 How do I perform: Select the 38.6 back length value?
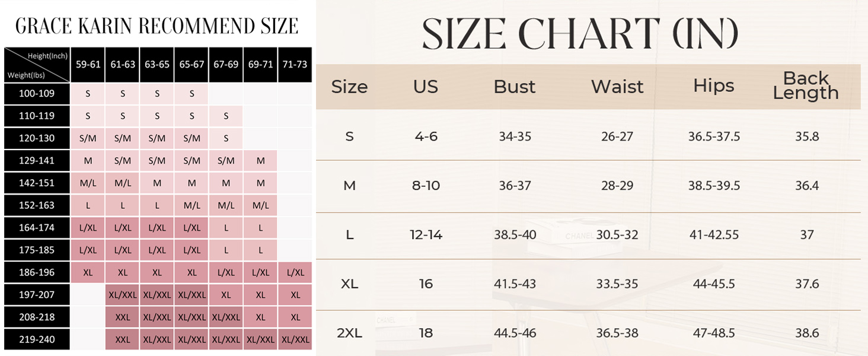coord(806,333)
